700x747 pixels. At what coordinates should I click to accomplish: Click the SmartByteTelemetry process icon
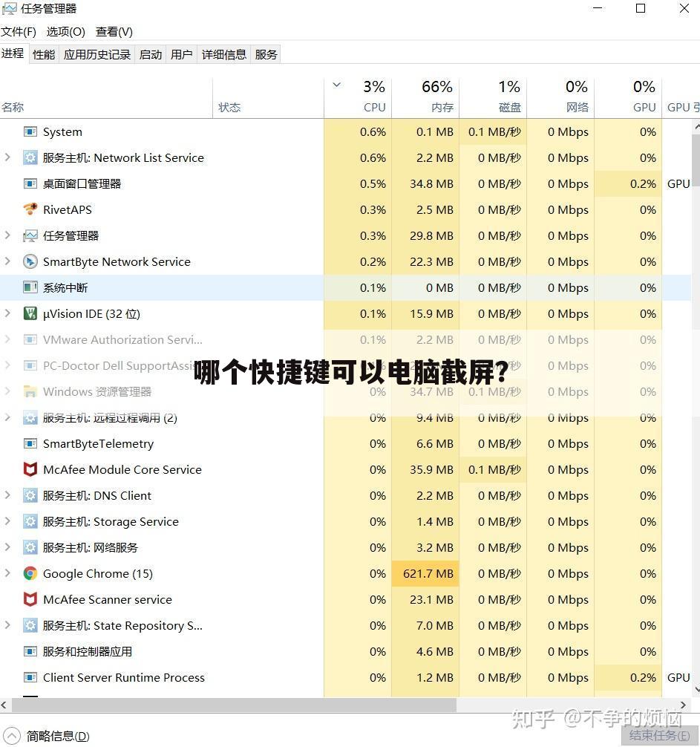(x=30, y=443)
